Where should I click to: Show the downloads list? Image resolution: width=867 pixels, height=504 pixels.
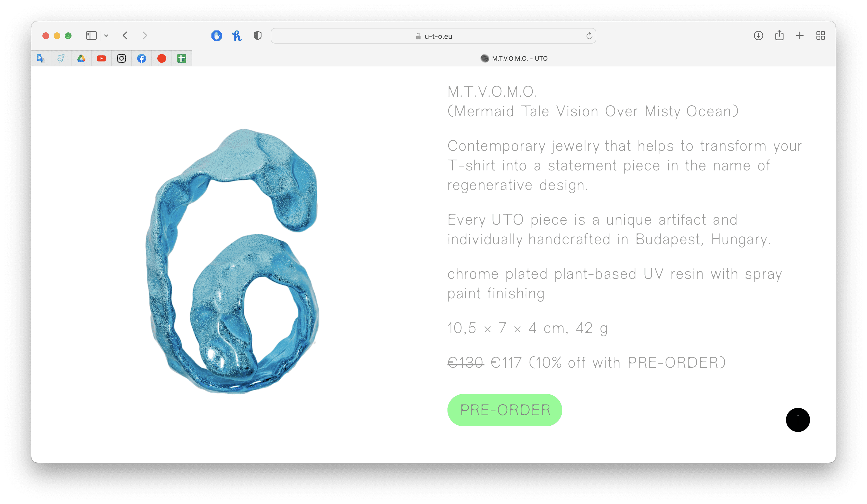[x=758, y=35]
